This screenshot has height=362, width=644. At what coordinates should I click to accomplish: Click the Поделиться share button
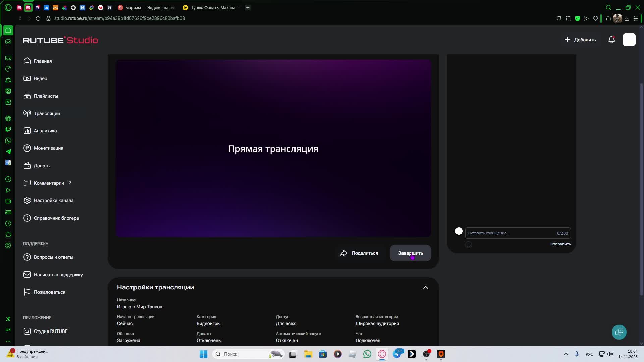[359, 253]
